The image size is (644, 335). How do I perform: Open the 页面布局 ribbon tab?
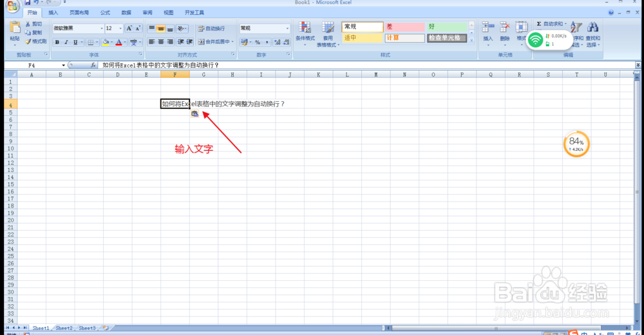79,13
